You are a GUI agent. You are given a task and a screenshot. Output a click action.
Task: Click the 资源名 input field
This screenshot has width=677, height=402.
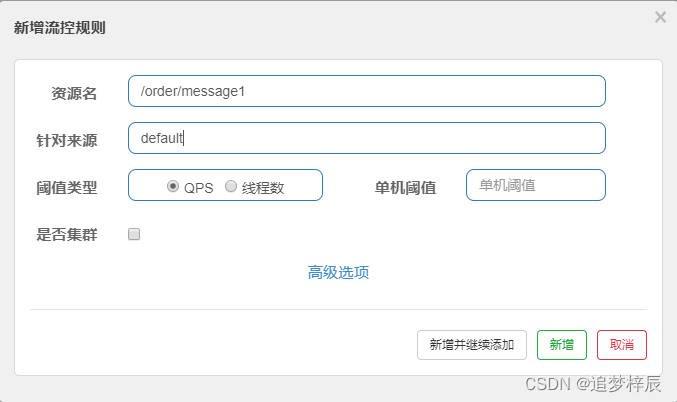(x=367, y=91)
